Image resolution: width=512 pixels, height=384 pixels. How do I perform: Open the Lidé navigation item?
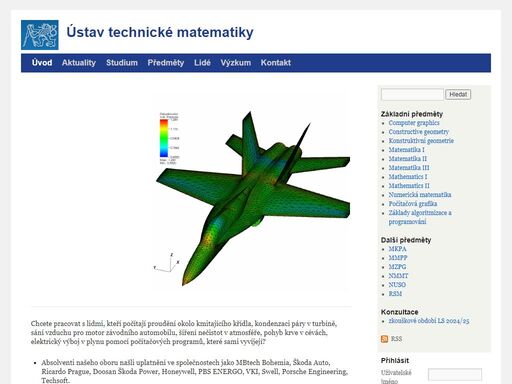pos(202,63)
